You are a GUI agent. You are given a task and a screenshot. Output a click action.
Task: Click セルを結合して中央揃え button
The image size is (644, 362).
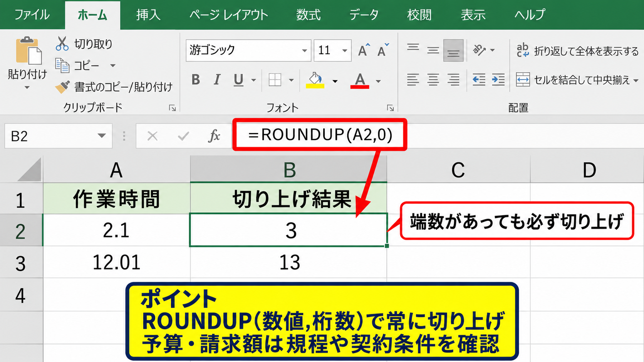(577, 80)
